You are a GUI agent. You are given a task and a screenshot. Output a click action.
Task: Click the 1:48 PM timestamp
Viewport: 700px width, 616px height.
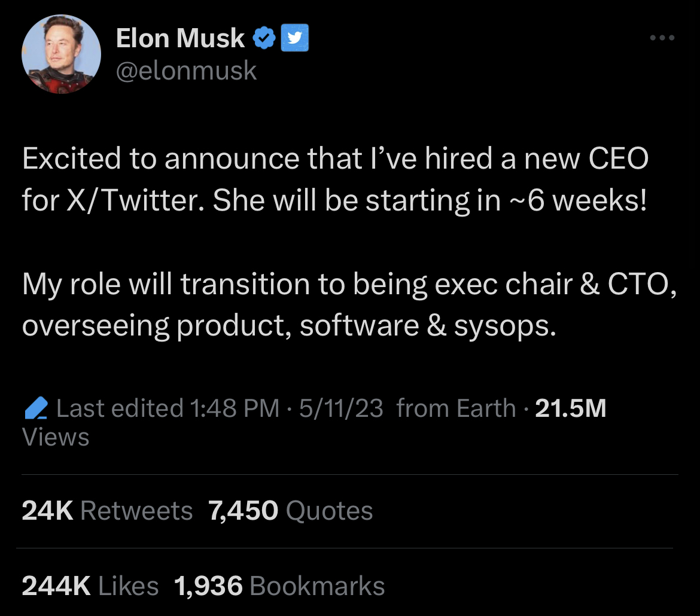[234, 408]
